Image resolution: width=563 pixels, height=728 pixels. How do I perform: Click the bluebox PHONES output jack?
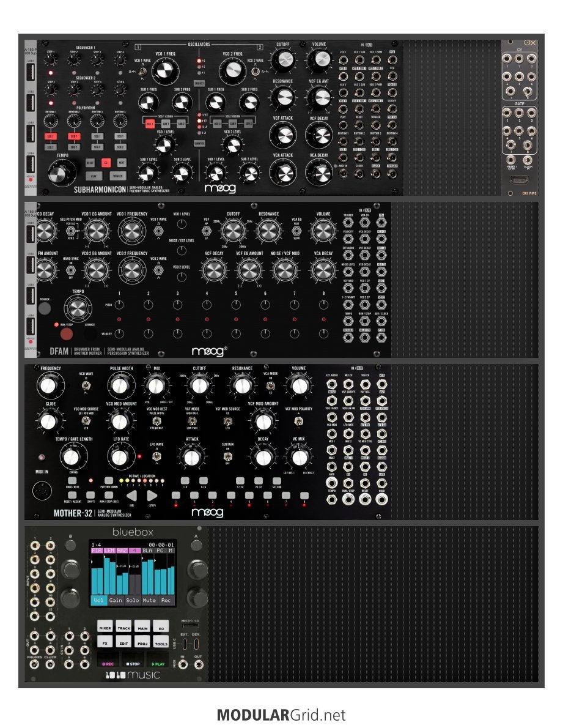click(34, 664)
